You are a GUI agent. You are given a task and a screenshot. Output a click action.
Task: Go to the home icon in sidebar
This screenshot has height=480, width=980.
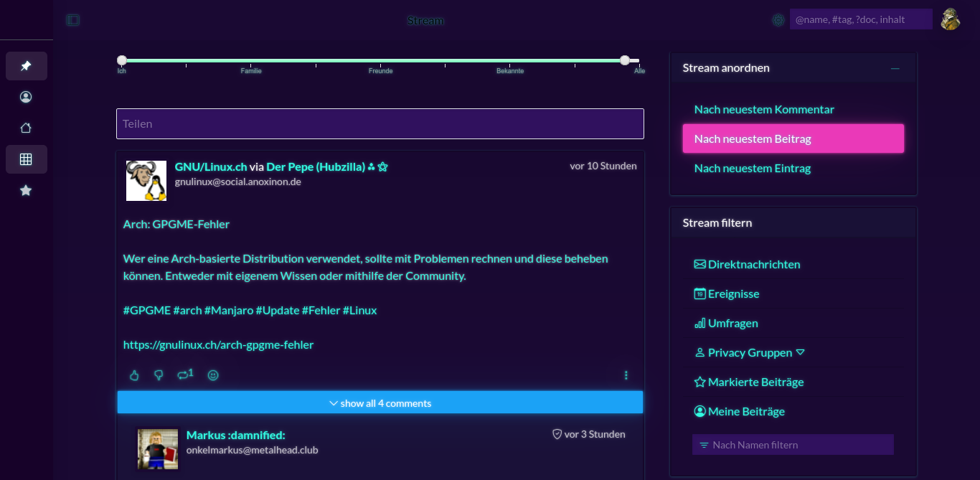pos(26,128)
